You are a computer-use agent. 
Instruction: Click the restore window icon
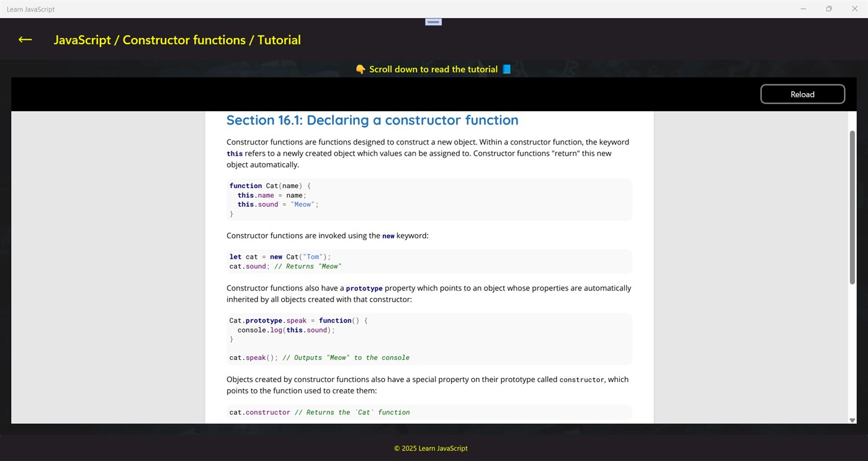point(828,9)
